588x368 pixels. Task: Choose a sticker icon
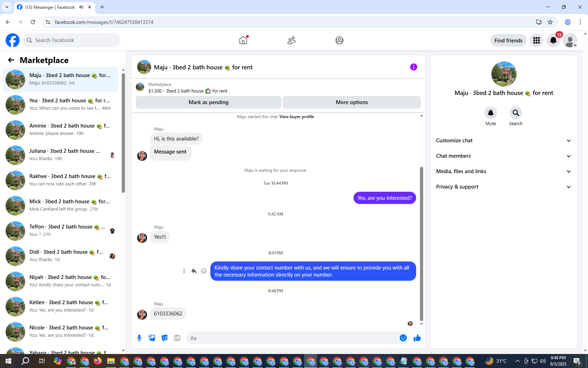tap(164, 338)
